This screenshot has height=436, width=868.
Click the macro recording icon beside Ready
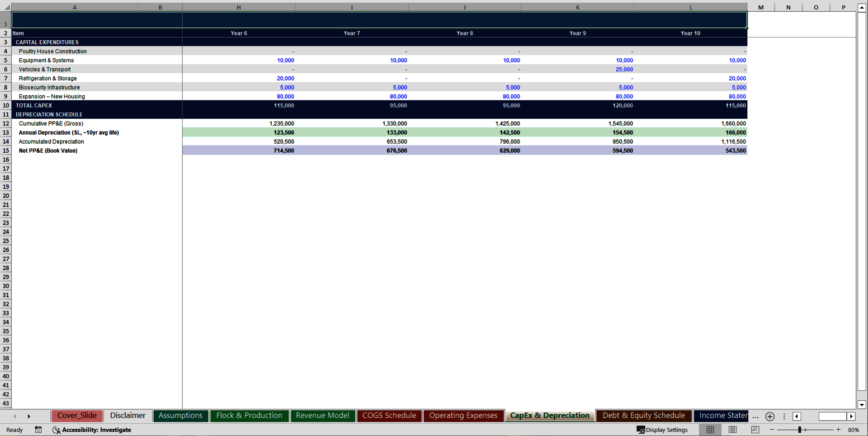pyautogui.click(x=38, y=430)
